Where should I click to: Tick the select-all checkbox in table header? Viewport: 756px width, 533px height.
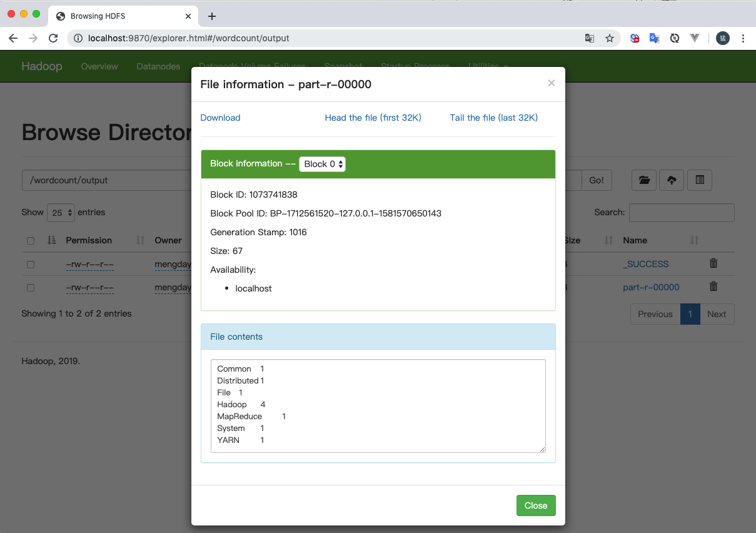[x=31, y=241]
